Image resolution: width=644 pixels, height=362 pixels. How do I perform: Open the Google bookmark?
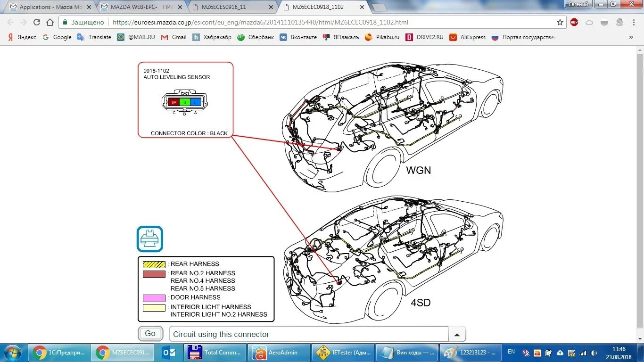(x=57, y=37)
